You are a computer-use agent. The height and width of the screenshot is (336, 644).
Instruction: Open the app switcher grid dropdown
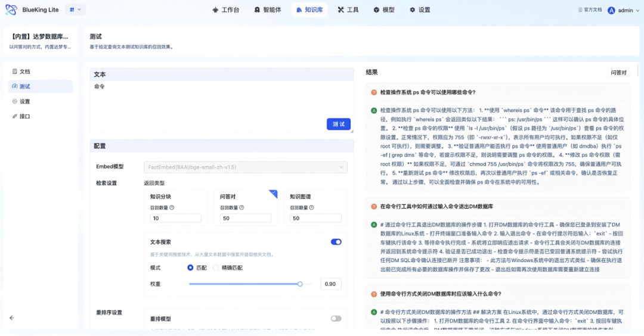point(75,10)
